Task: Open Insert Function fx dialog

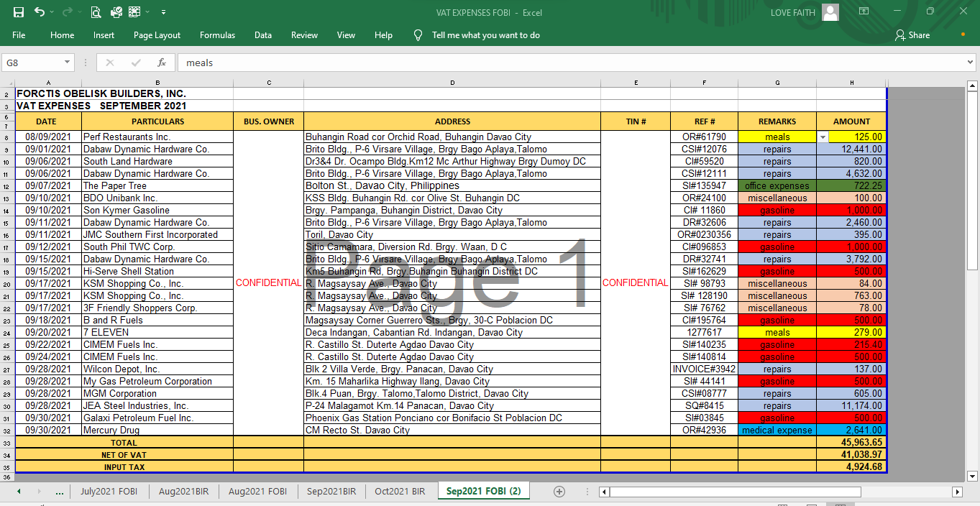Action: [x=162, y=63]
